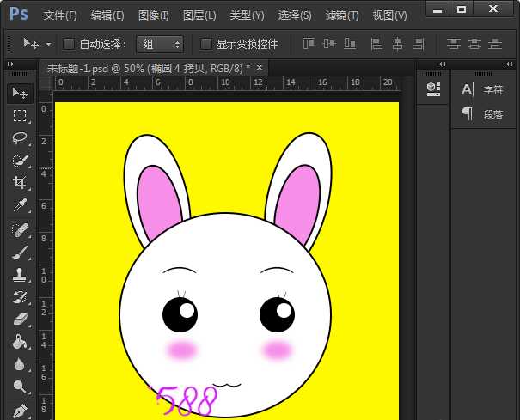Close the 未标题-1.psd document tab

coord(260,67)
